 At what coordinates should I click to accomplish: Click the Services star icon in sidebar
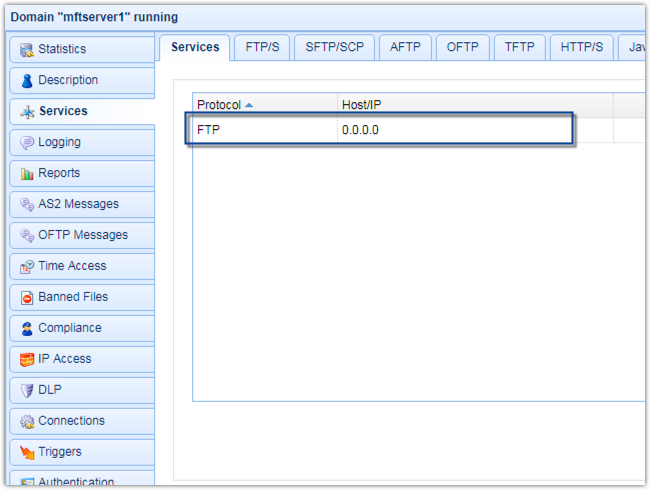point(27,112)
